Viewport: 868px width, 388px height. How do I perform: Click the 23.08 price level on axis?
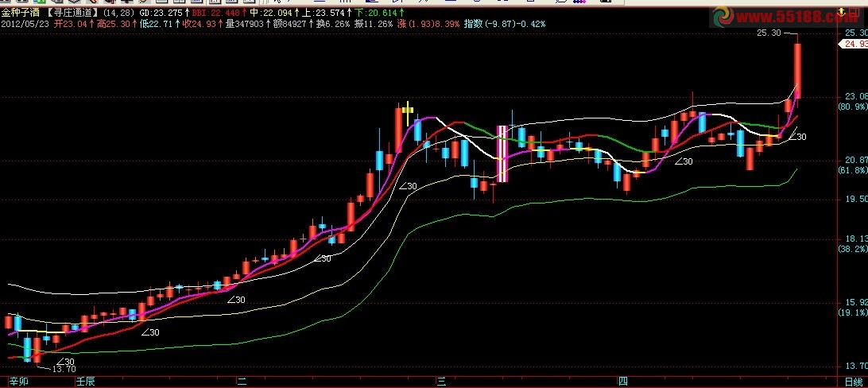(856, 97)
